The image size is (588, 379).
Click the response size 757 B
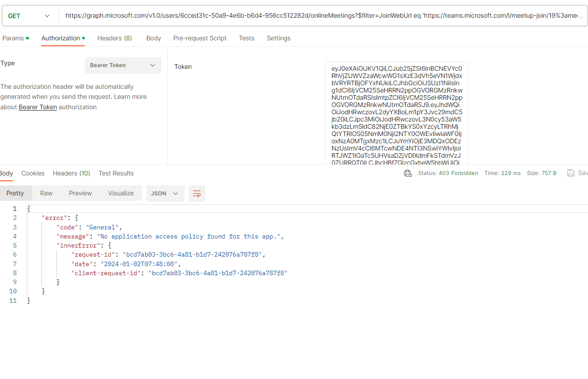pos(549,173)
